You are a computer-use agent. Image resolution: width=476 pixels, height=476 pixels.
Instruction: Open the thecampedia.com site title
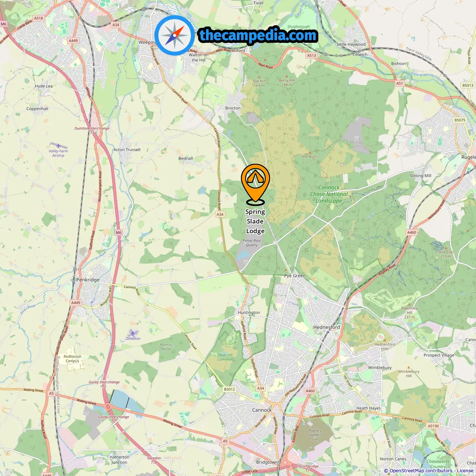click(258, 35)
